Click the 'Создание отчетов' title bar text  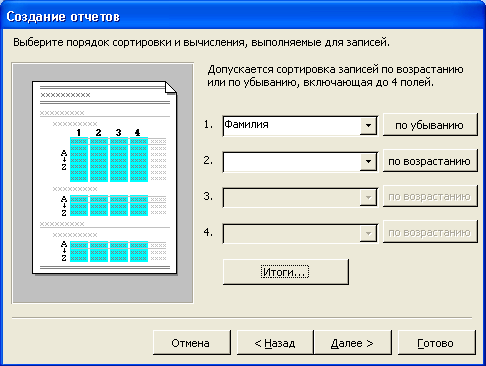[63, 16]
